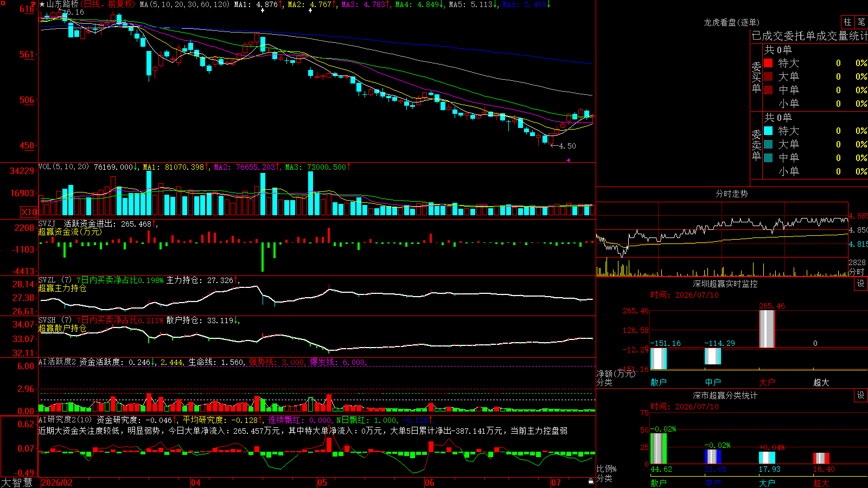Click the 龙虎看盘(逐单) panel title
The height and width of the screenshot is (488, 868).
pyautogui.click(x=732, y=22)
